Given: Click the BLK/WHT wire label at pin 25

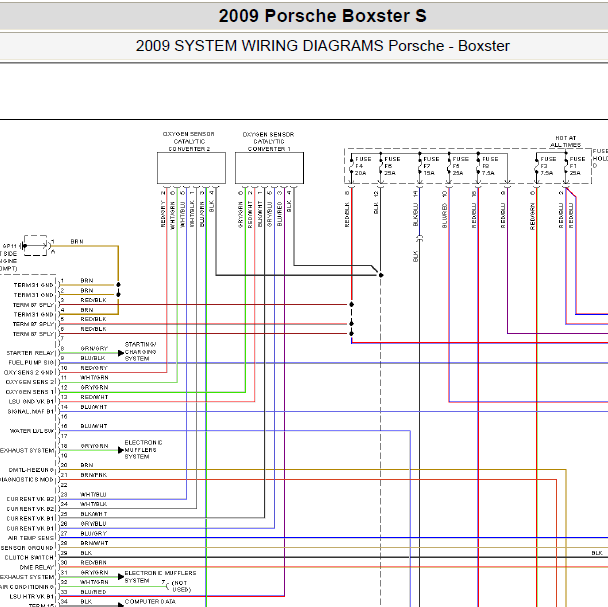Looking at the screenshot, I should 94,514.
